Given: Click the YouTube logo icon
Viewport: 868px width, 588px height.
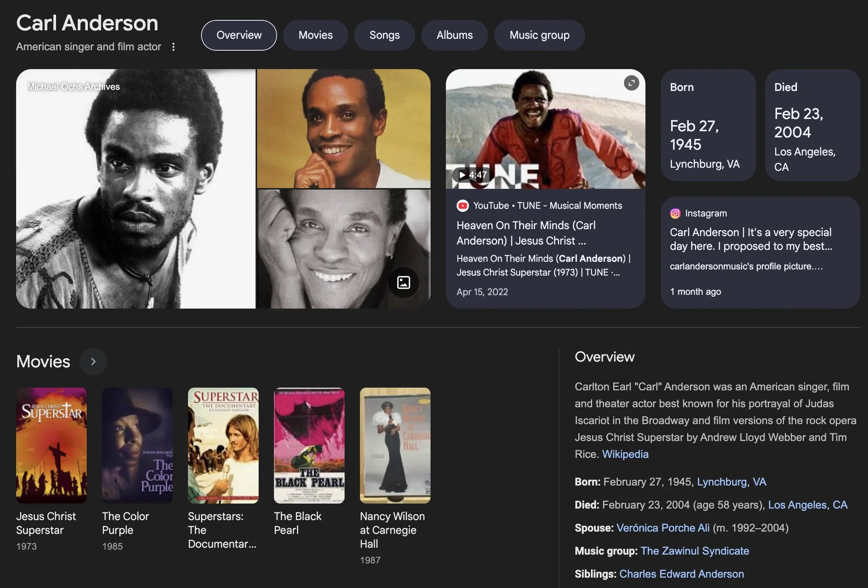Looking at the screenshot, I should [463, 206].
